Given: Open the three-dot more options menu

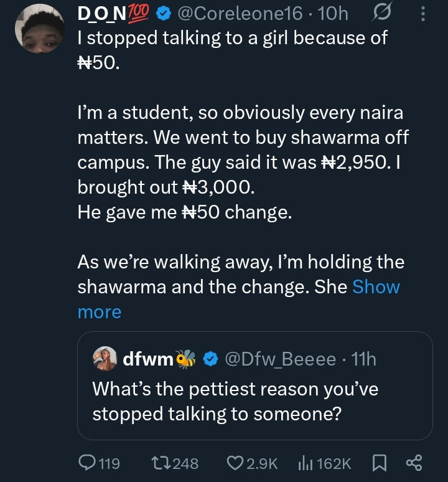Looking at the screenshot, I should pyautogui.click(x=424, y=13).
